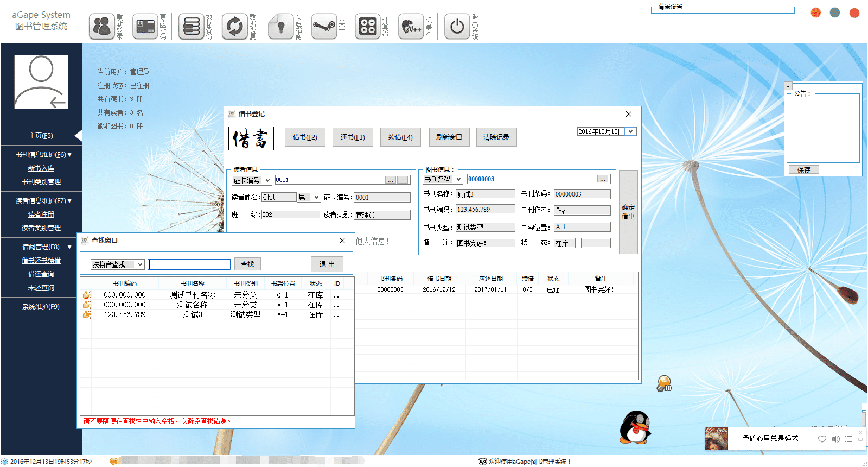Screen dimensions: 868x467
Task: Go to 主页(F5) in the sidebar
Action: click(41, 136)
